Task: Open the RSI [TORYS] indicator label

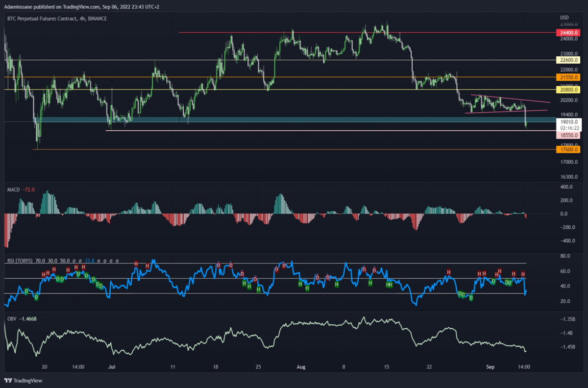Action: [x=20, y=260]
